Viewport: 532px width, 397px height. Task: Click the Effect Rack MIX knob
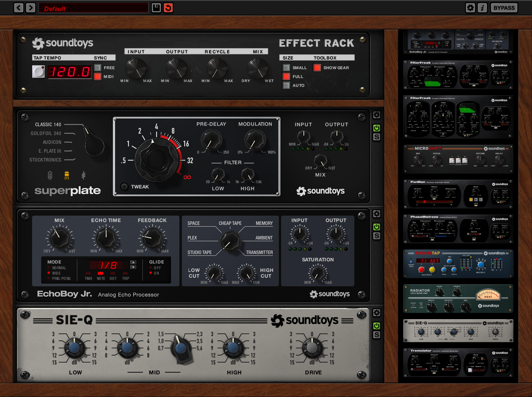click(258, 68)
